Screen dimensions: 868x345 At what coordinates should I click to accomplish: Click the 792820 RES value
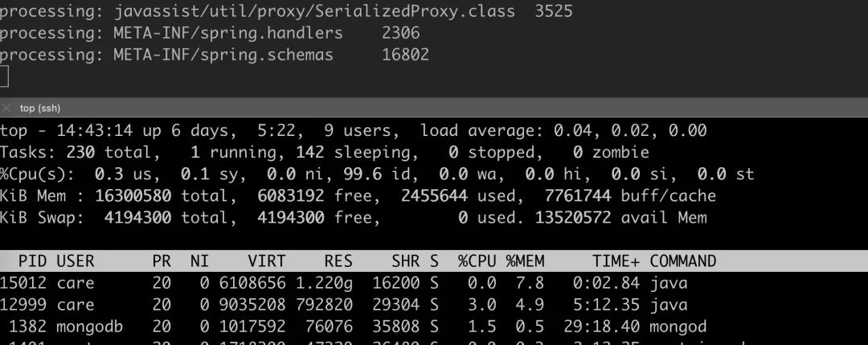tap(324, 305)
